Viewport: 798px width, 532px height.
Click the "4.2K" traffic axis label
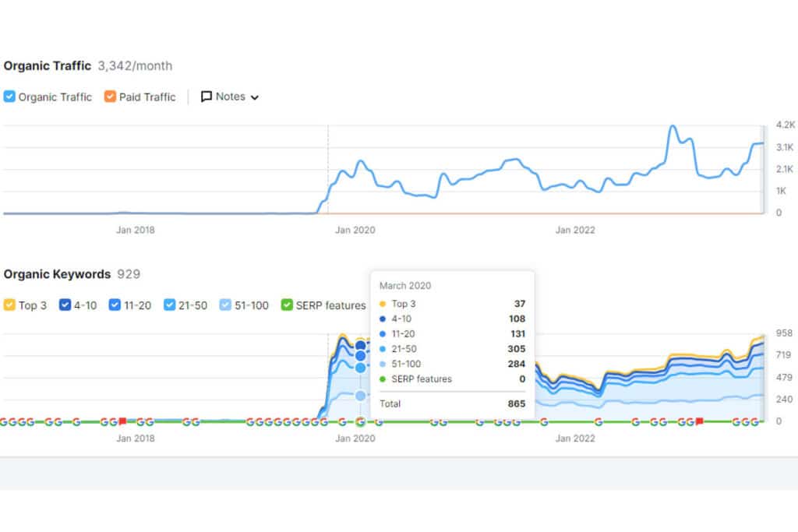[786, 125]
